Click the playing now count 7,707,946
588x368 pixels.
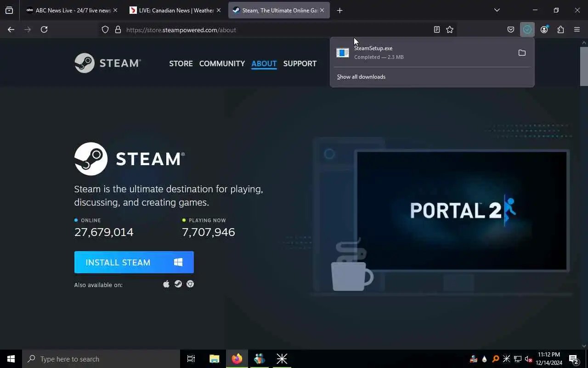click(x=209, y=232)
